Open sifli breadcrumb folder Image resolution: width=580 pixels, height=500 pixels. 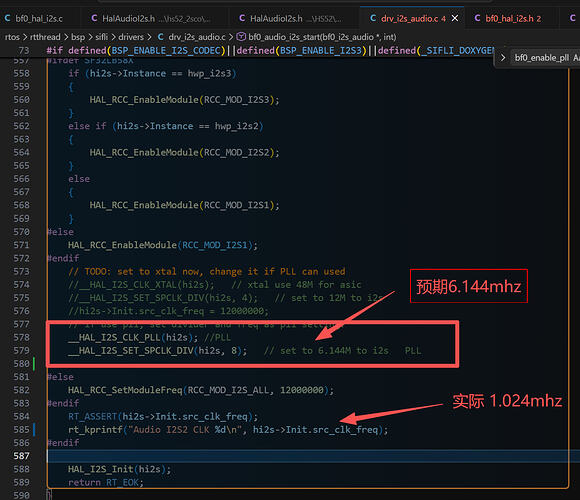click(102, 37)
